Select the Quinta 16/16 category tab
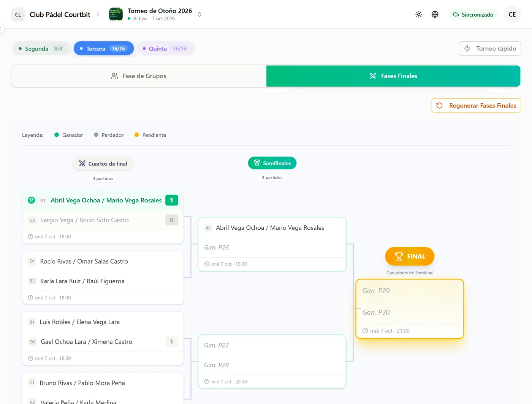The width and height of the screenshot is (532, 404). click(x=165, y=49)
